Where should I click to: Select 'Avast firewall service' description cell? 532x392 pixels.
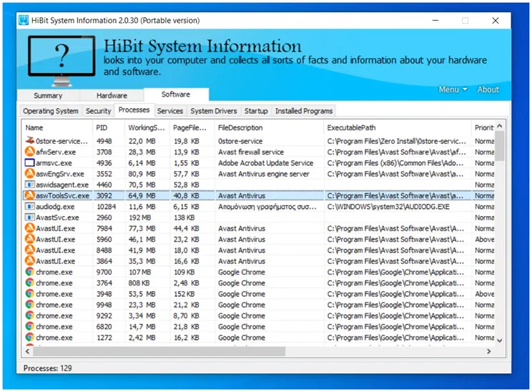tap(251, 152)
